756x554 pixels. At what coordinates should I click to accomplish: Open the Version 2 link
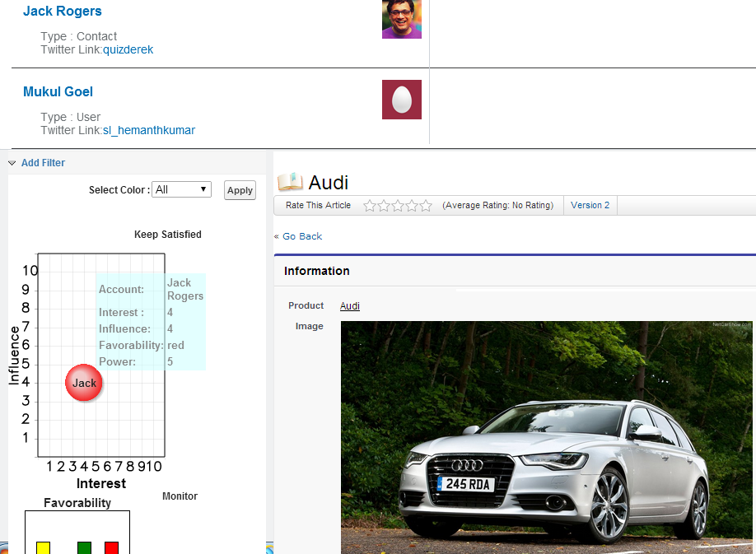(590, 205)
